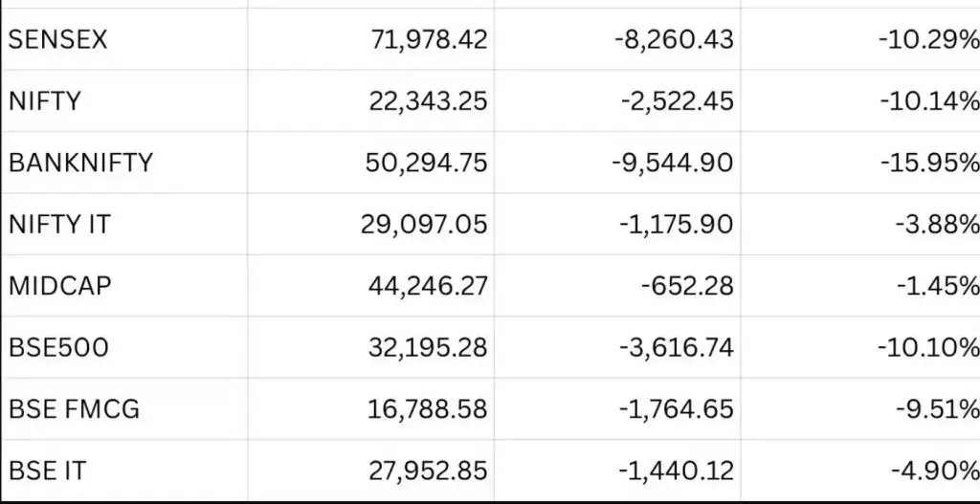Click the value 29,097.05 cell
Screen dimensions: 980x504
click(x=428, y=225)
